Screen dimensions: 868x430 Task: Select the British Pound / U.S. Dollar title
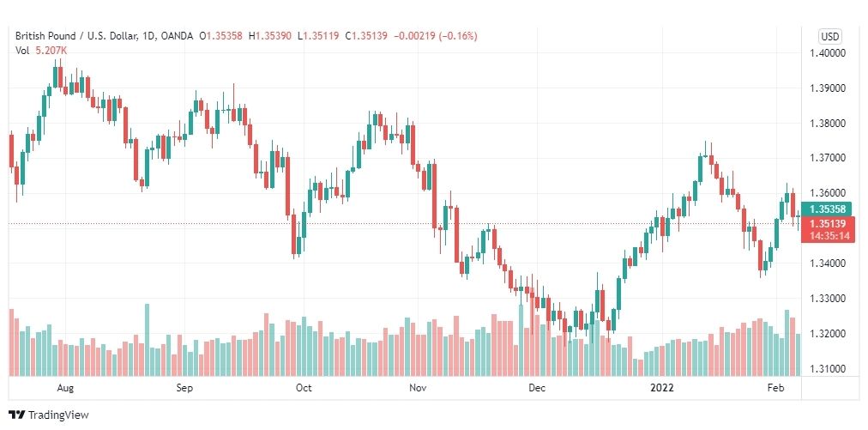click(84, 36)
